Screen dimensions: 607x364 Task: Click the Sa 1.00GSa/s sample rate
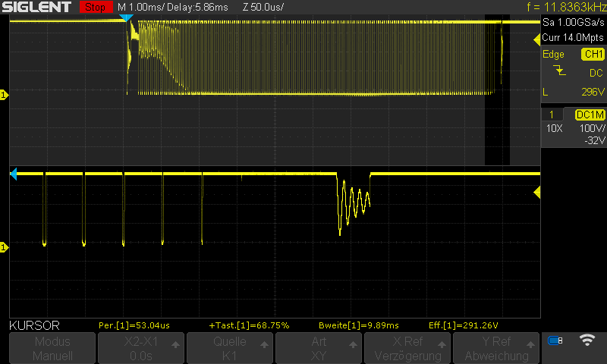573,23
